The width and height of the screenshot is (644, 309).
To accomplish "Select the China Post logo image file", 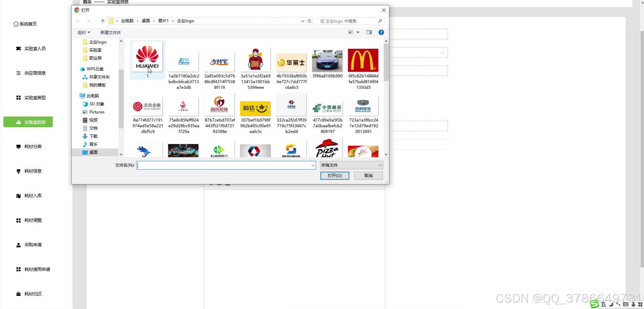I will click(x=327, y=108).
